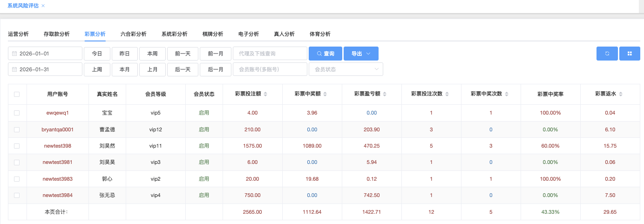The width and height of the screenshot is (644, 224).
Task: Check the row checkbox for ewqewq1
Action: point(17,113)
